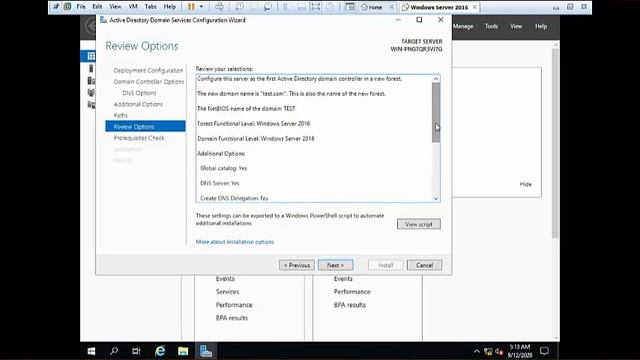
Task: Launch Internet Explorer from taskbar
Action: point(160,351)
